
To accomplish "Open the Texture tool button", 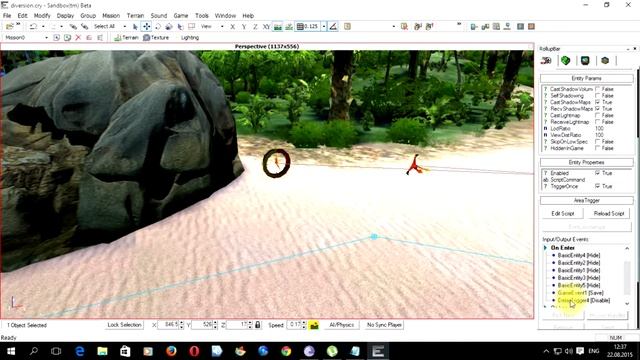I will [x=156, y=38].
